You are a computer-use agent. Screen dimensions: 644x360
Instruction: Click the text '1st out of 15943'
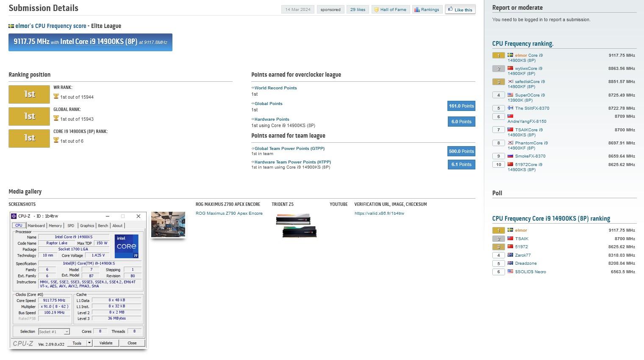tap(77, 119)
